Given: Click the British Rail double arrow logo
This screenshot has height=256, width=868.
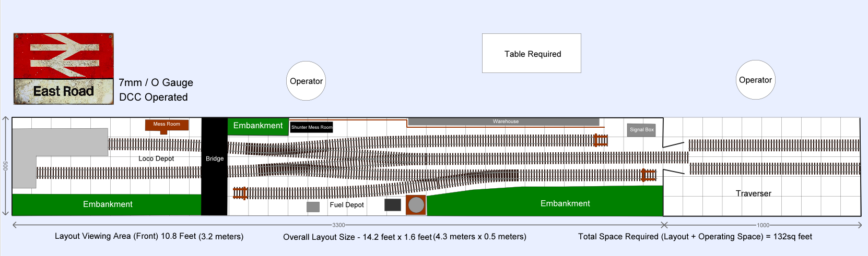Looking at the screenshot, I should (x=64, y=55).
